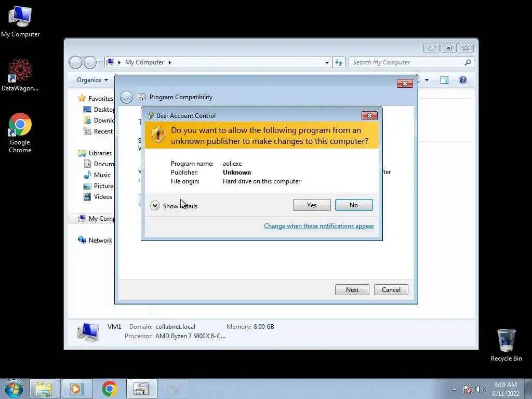Image resolution: width=532 pixels, height=399 pixels.
Task: Click the collabnet.local domain text
Action: [x=176, y=327]
